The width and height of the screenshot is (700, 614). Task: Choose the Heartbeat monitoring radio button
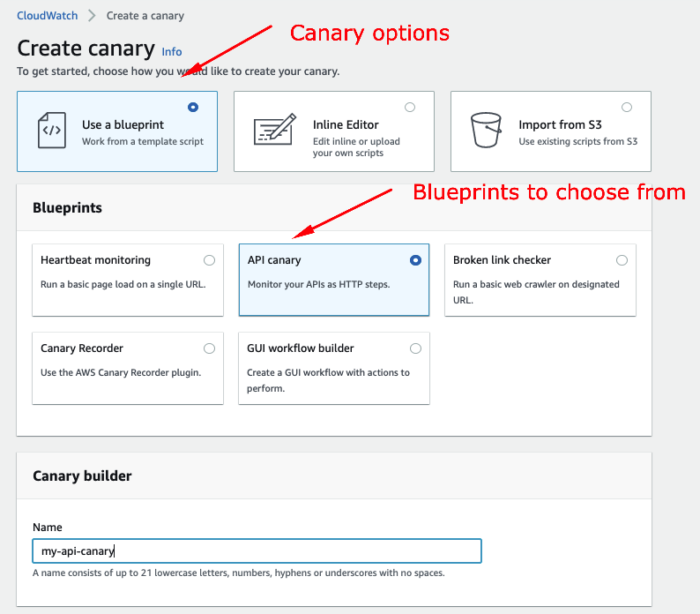pyautogui.click(x=209, y=260)
